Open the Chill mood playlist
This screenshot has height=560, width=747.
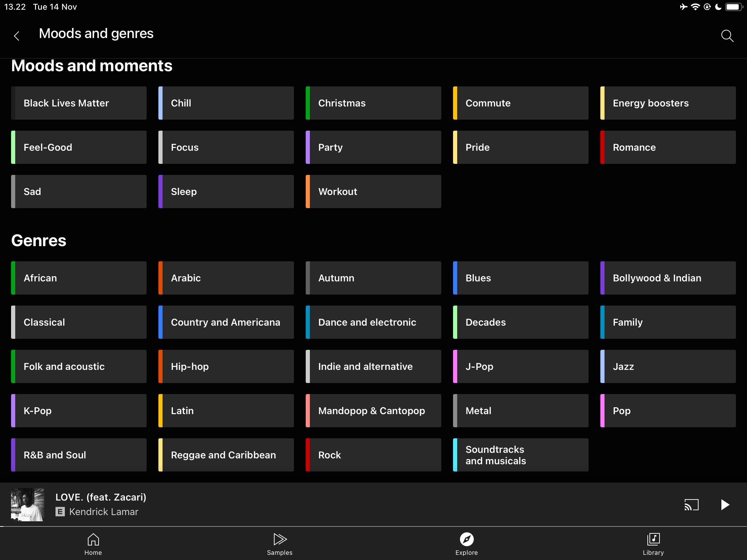click(226, 103)
